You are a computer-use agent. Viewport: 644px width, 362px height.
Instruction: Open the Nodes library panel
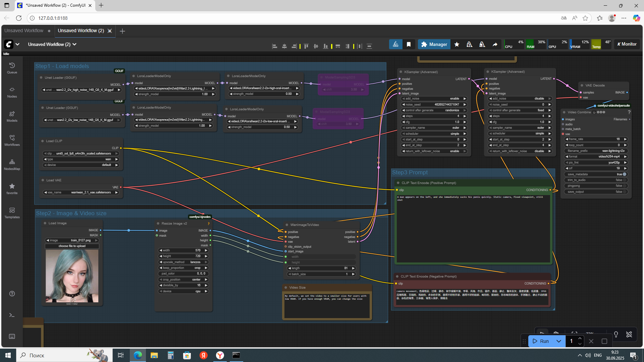coord(12,92)
